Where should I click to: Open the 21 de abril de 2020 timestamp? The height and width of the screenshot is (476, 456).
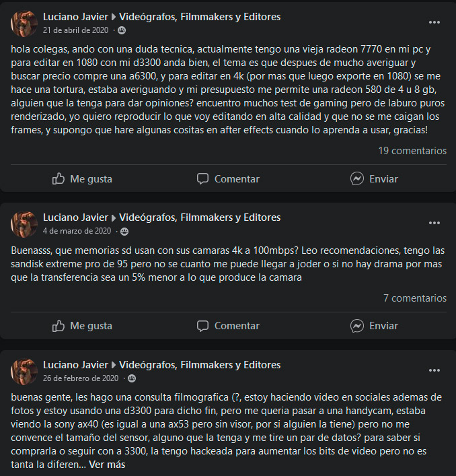(76, 30)
